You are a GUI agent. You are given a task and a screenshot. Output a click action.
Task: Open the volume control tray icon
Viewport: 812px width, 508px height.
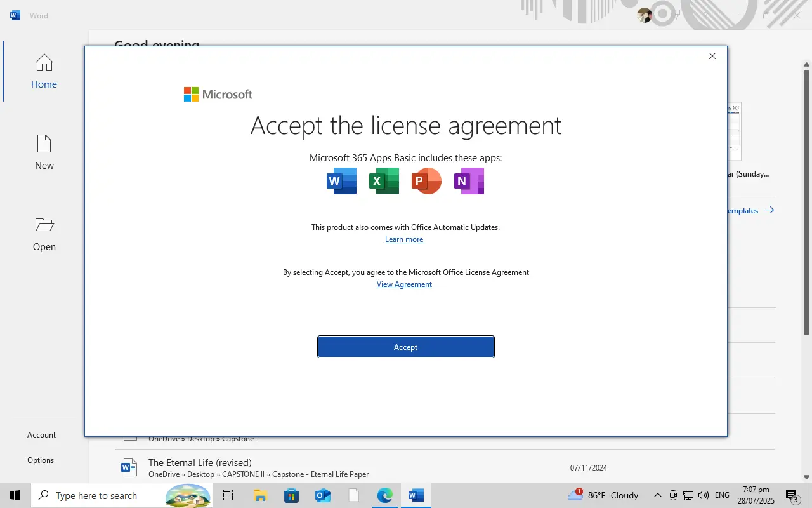[x=703, y=495]
